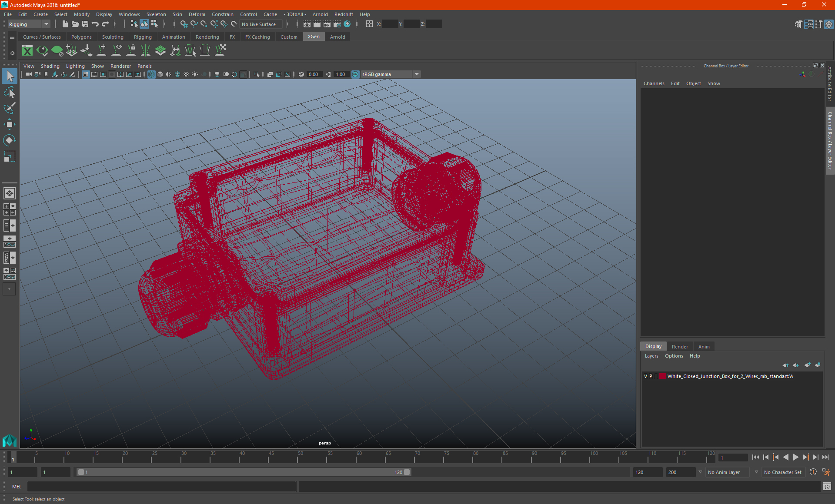This screenshot has width=835, height=504.
Task: Choose the Scale tool in toolbox
Action: 10,156
